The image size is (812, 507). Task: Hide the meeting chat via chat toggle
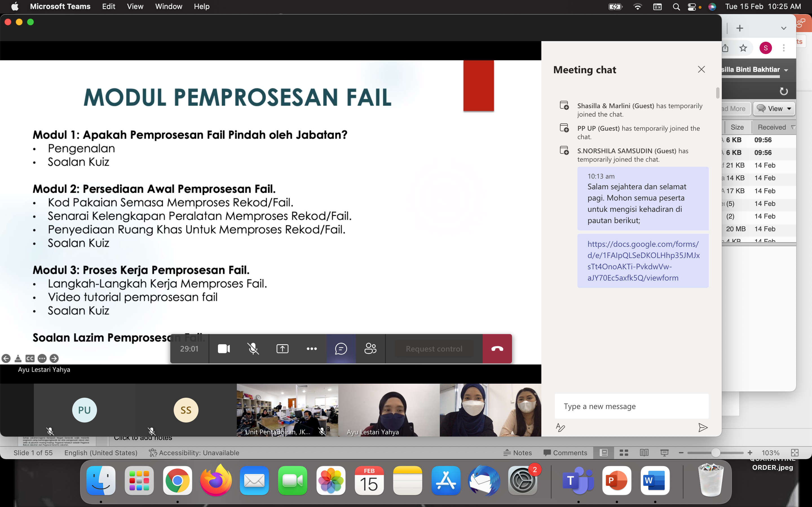coord(341,349)
